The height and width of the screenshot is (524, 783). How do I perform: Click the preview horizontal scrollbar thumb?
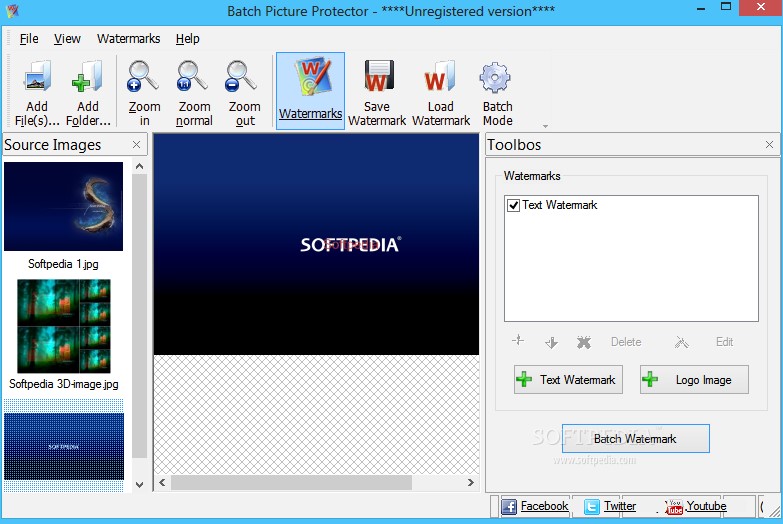[291, 483]
